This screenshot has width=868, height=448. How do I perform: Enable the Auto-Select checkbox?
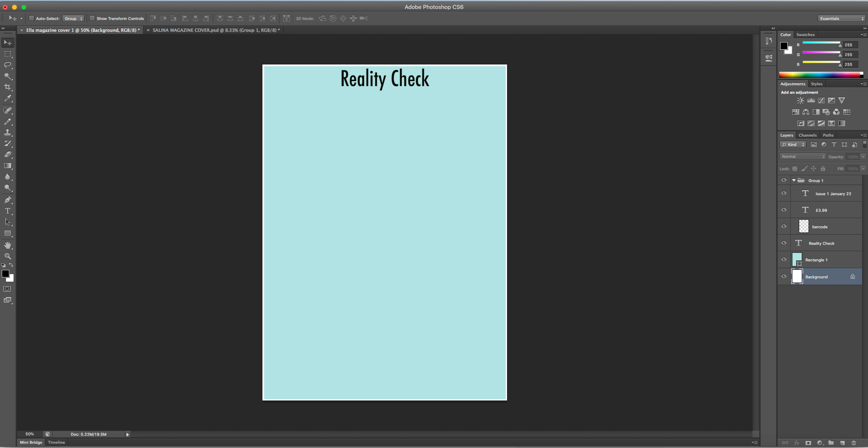point(31,18)
